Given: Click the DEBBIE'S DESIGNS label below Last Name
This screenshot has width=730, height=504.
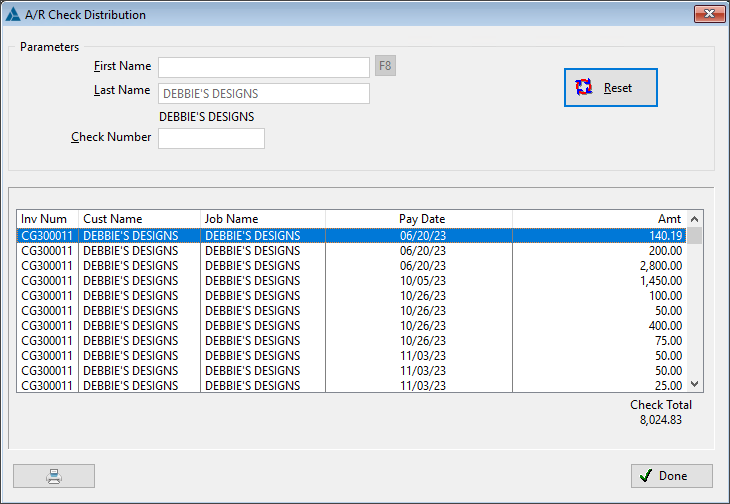Looking at the screenshot, I should (207, 117).
